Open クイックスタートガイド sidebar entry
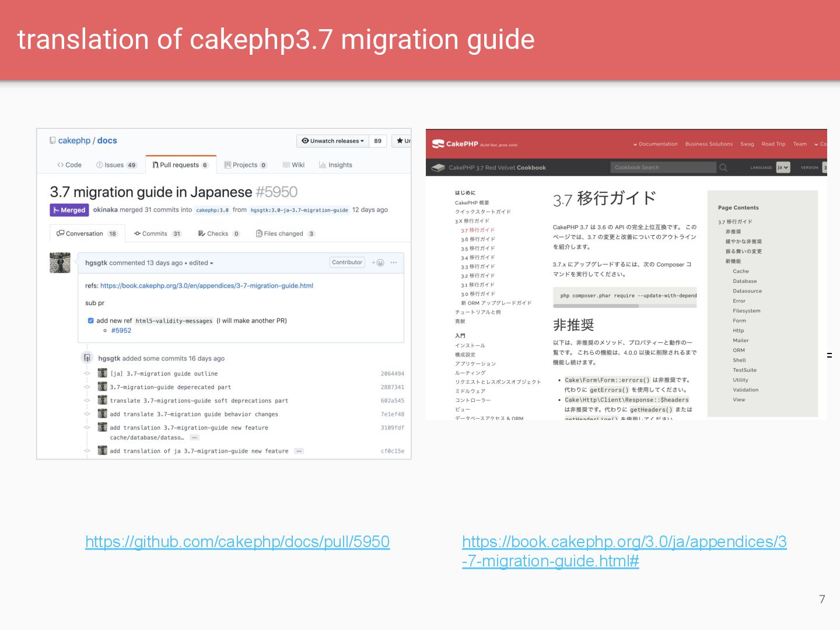The height and width of the screenshot is (630, 840). click(483, 212)
